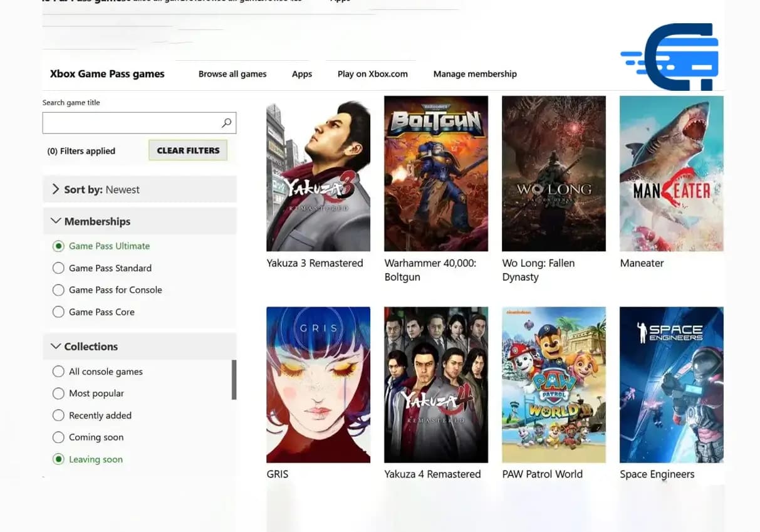Go to Play on Xbox.com
This screenshot has width=760, height=532.
(x=372, y=73)
